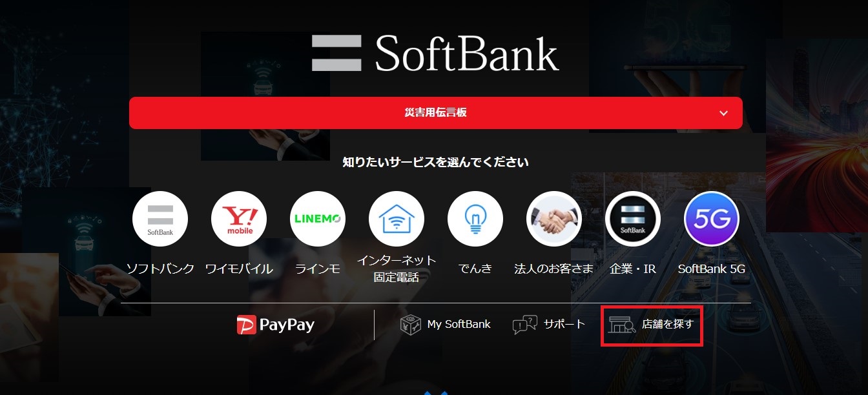Viewport: 868px width, 395px height.
Task: Select the light bulb でんき icon
Action: [475, 219]
